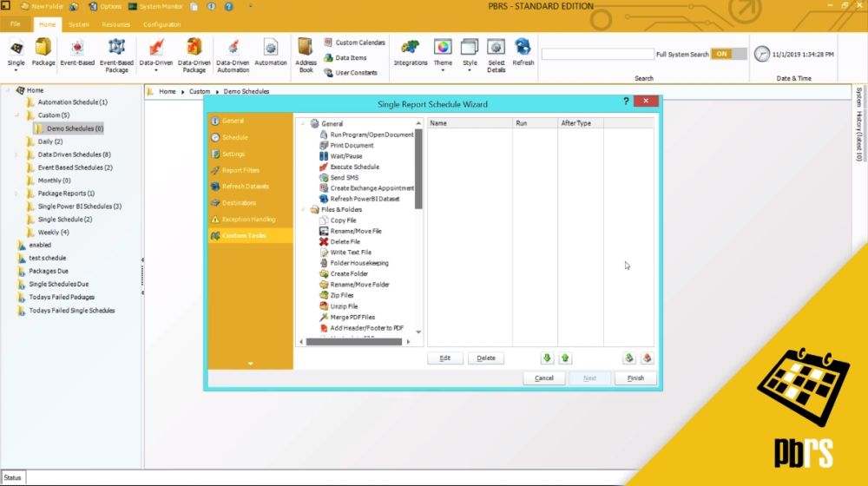
Task: Go to Schedule step in wizard
Action: tap(250, 137)
